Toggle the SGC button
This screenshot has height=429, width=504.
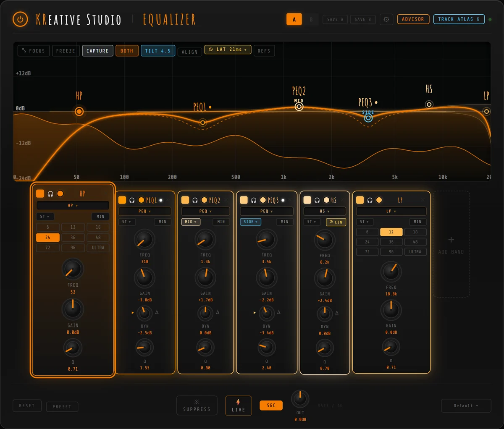click(271, 405)
